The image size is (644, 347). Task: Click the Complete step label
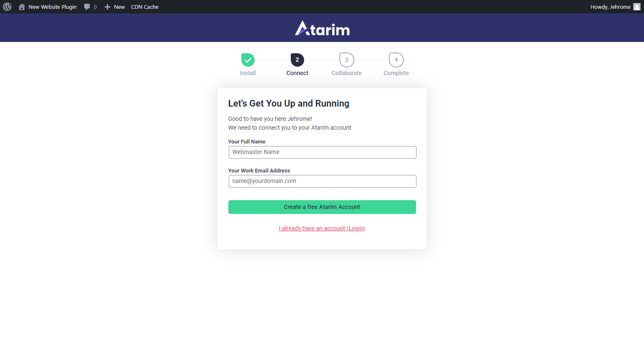[x=396, y=73]
